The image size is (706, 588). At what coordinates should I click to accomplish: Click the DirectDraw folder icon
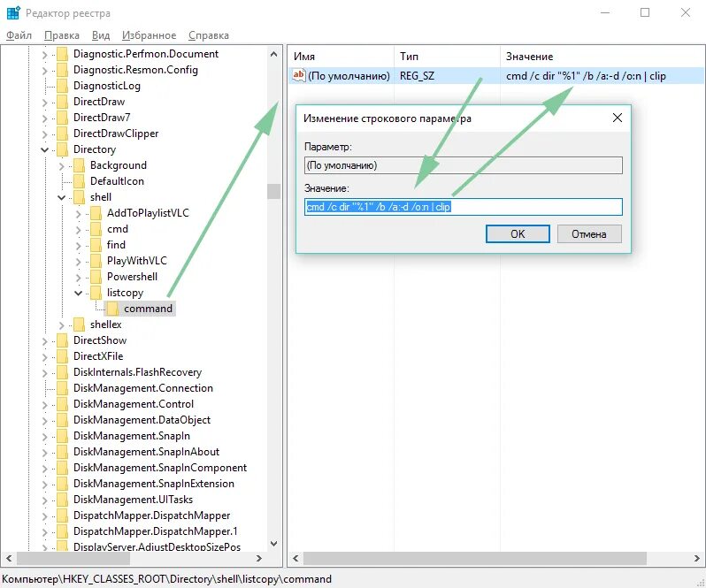[x=63, y=102]
